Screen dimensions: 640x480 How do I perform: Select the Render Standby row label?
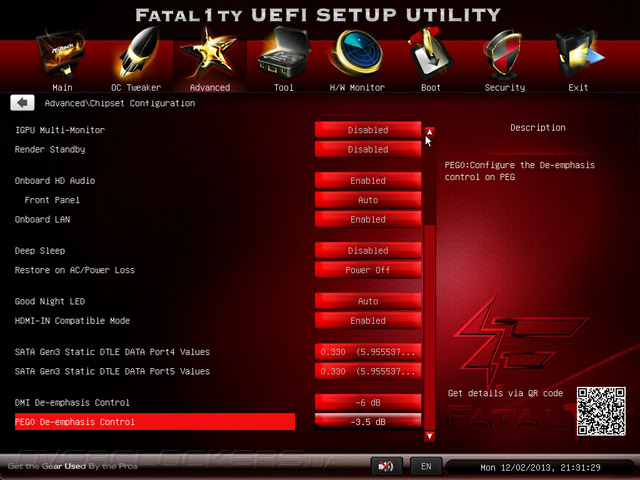[50, 149]
